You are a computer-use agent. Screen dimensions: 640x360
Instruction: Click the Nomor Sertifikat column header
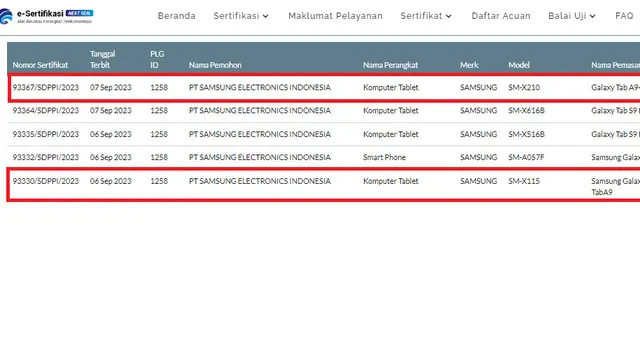pos(40,65)
